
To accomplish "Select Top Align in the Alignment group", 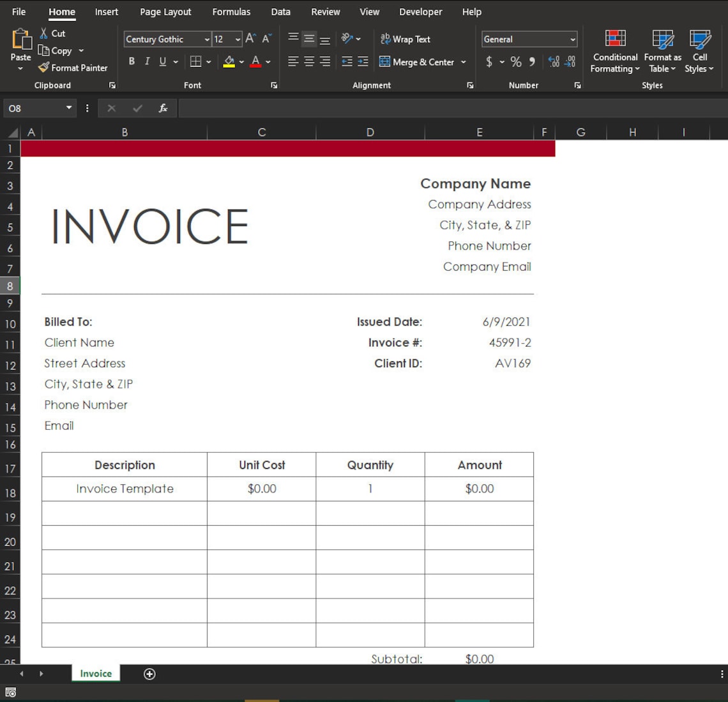I will [x=293, y=38].
